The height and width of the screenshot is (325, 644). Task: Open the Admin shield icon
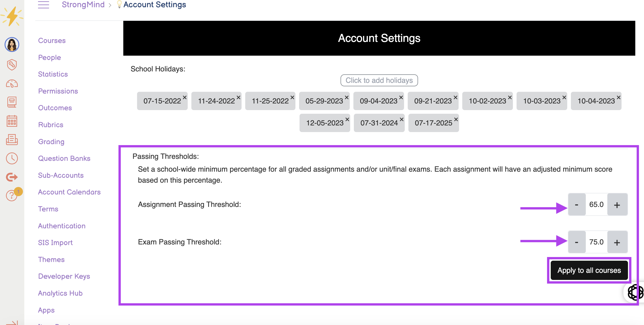pos(12,65)
